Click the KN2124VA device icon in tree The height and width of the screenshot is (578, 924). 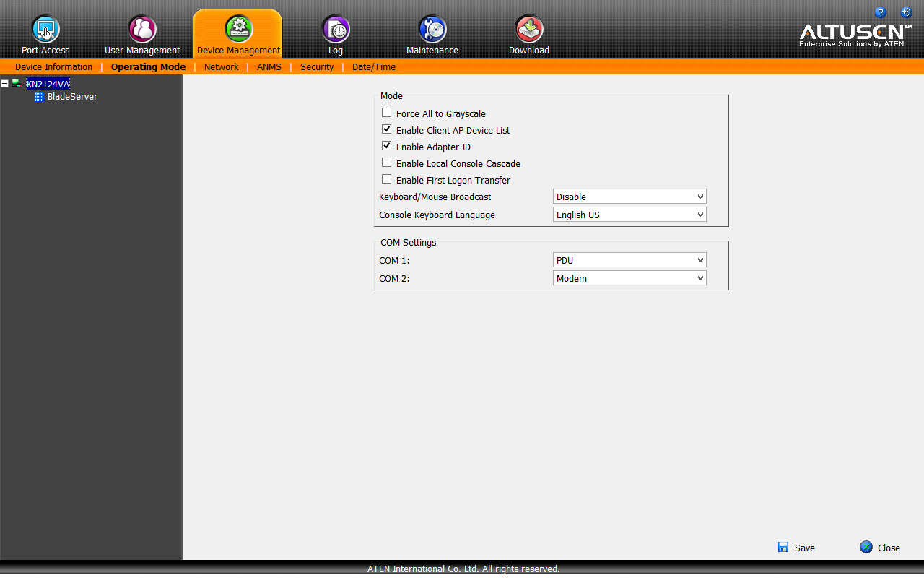point(17,84)
